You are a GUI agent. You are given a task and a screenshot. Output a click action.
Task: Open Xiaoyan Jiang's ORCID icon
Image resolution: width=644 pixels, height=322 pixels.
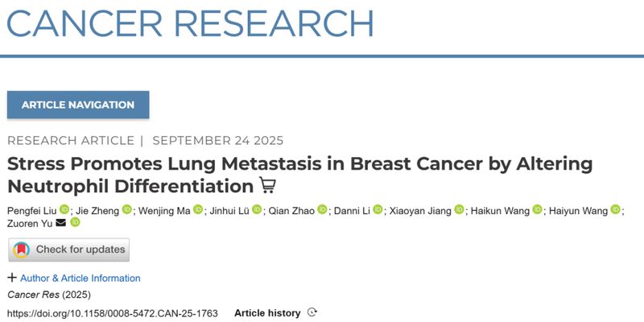coord(460,210)
